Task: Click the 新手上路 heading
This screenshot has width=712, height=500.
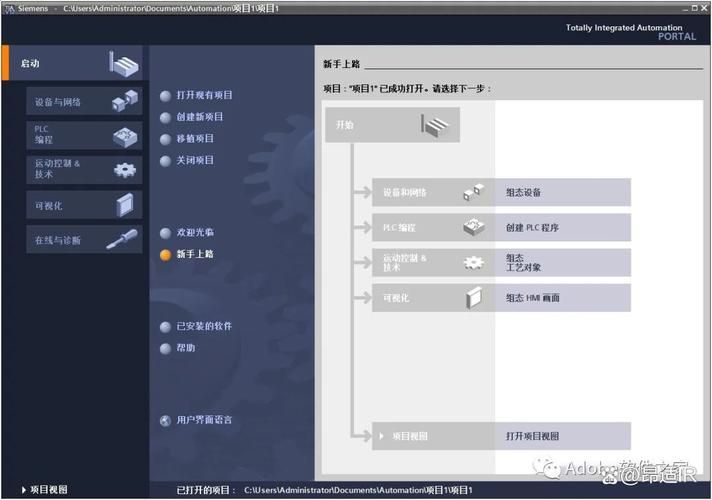Action: point(341,64)
